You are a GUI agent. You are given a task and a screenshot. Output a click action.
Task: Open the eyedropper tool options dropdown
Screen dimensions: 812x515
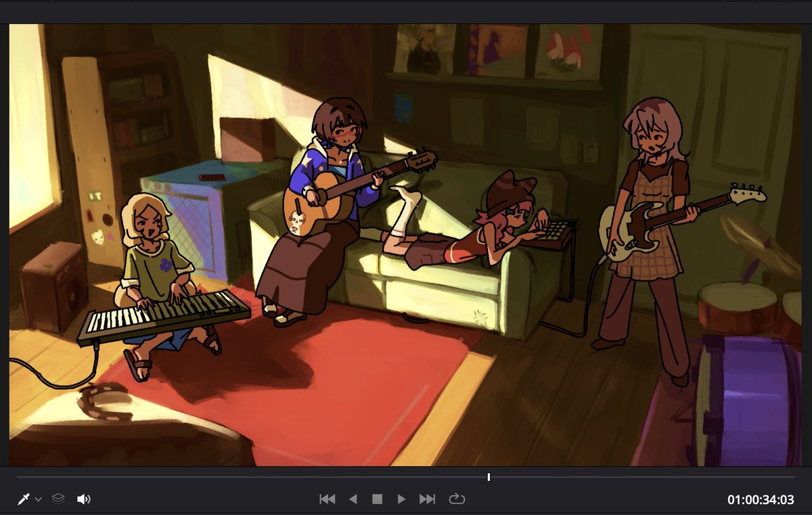pyautogui.click(x=39, y=499)
